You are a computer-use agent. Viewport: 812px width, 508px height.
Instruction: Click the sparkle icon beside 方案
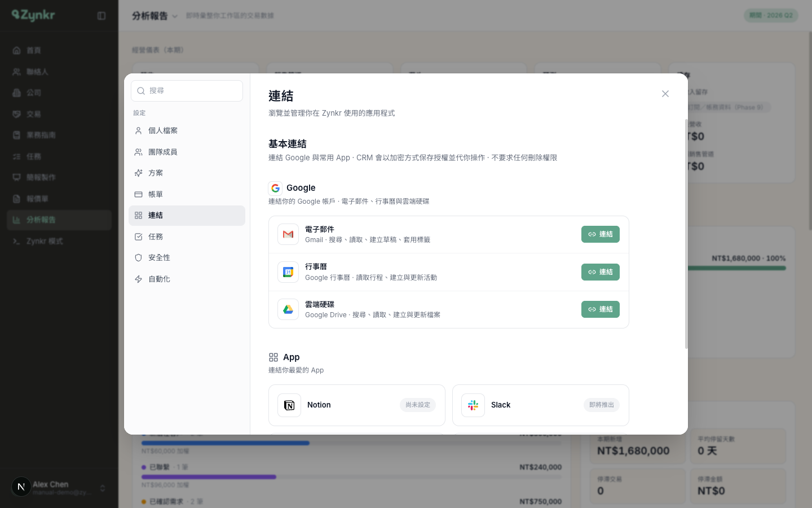[138, 173]
